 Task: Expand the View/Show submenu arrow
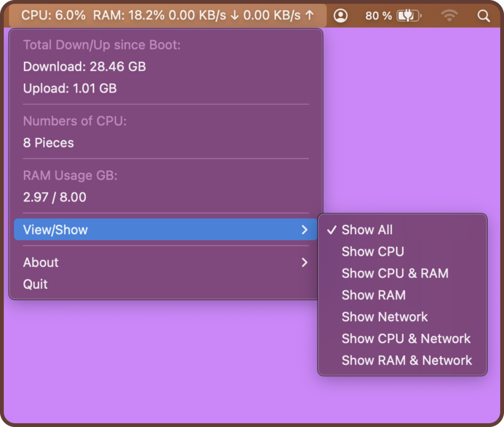click(304, 230)
